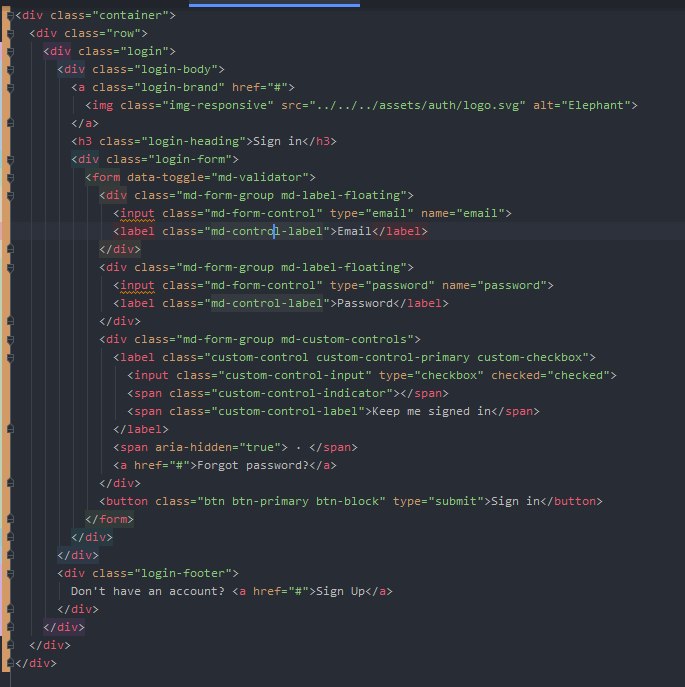Click the word "container" in the first line
The width and height of the screenshot is (685, 687).
(x=131, y=15)
